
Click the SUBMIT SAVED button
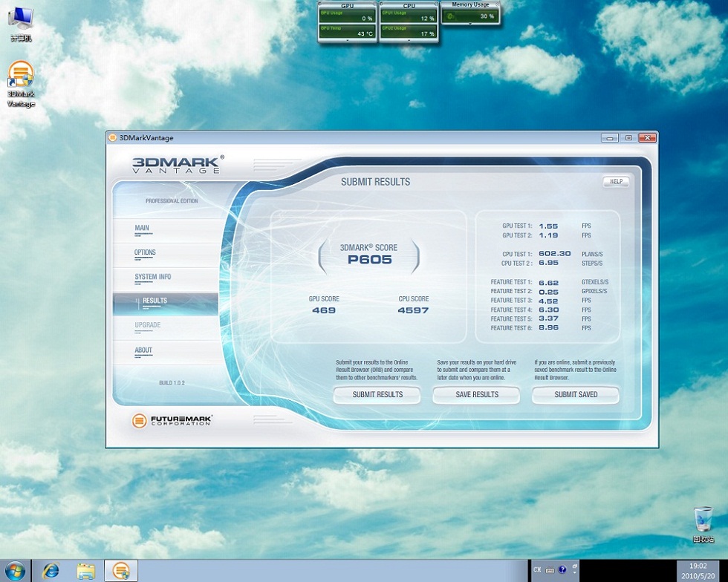coord(576,394)
